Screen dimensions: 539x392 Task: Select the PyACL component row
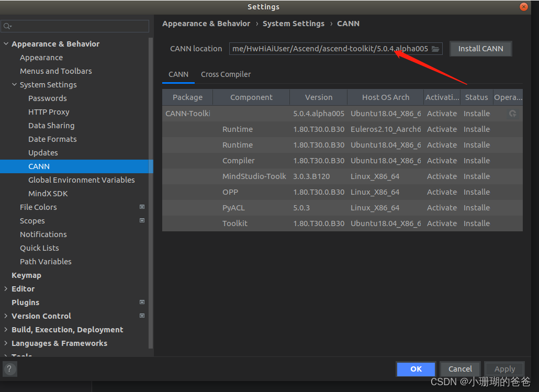[342, 208]
